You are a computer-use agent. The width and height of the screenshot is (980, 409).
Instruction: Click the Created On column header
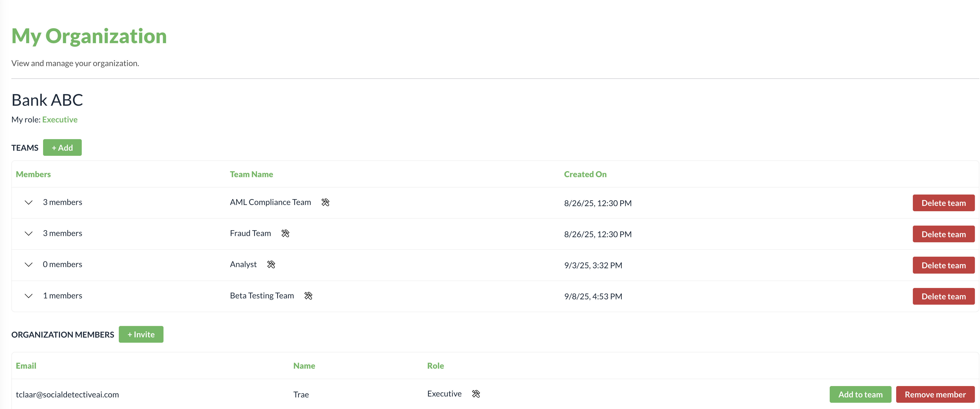585,174
